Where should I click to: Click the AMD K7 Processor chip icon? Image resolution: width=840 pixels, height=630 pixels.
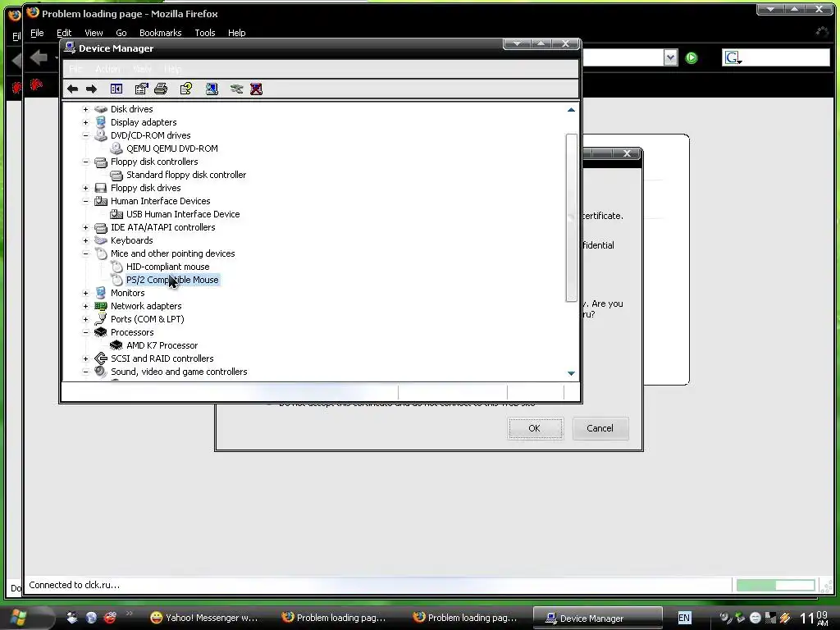116,345
